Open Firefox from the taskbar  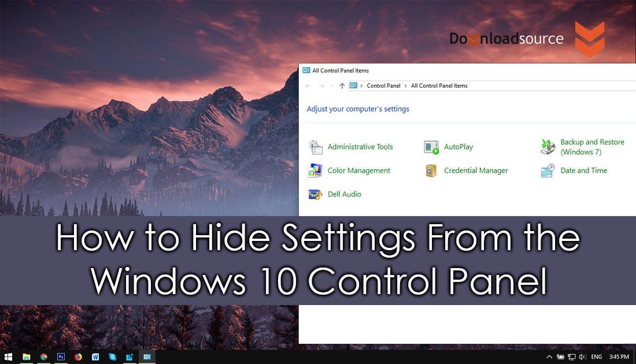point(78,356)
